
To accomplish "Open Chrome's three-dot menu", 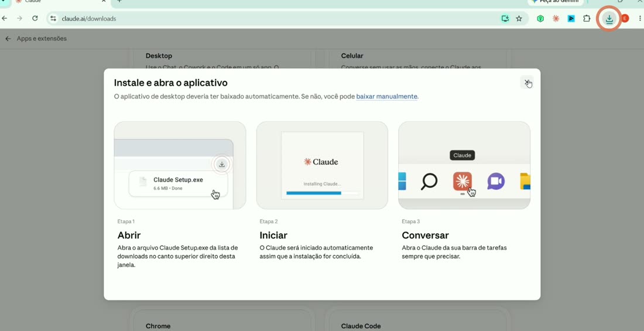I will click(x=640, y=19).
